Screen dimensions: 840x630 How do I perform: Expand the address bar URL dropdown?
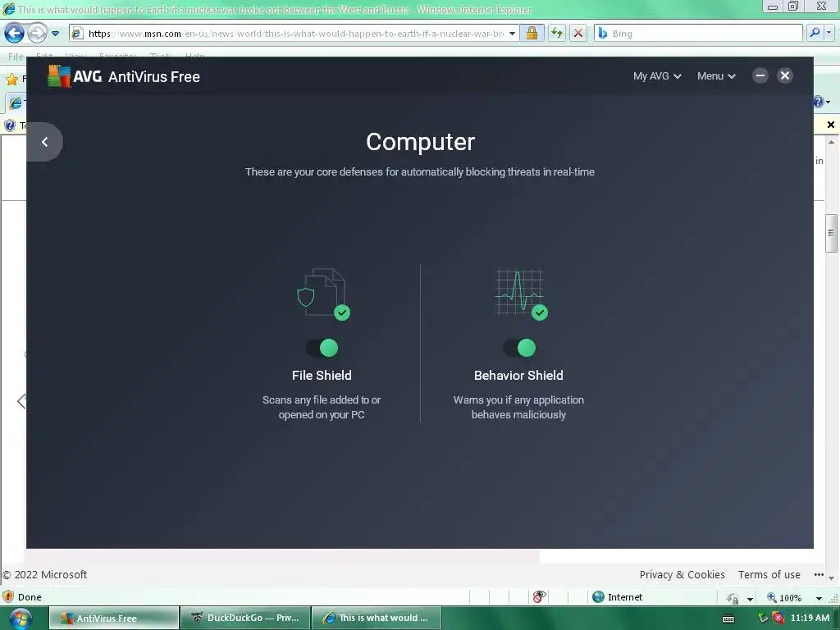coord(512,33)
